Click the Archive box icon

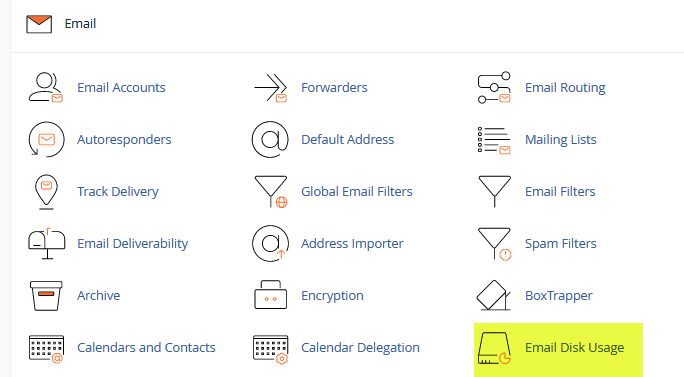coord(46,296)
